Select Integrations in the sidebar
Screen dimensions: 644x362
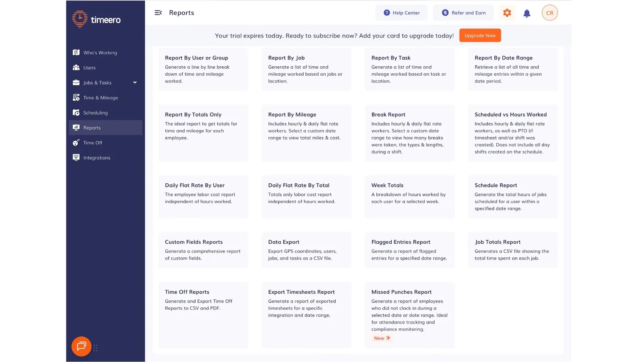[x=105, y=158]
